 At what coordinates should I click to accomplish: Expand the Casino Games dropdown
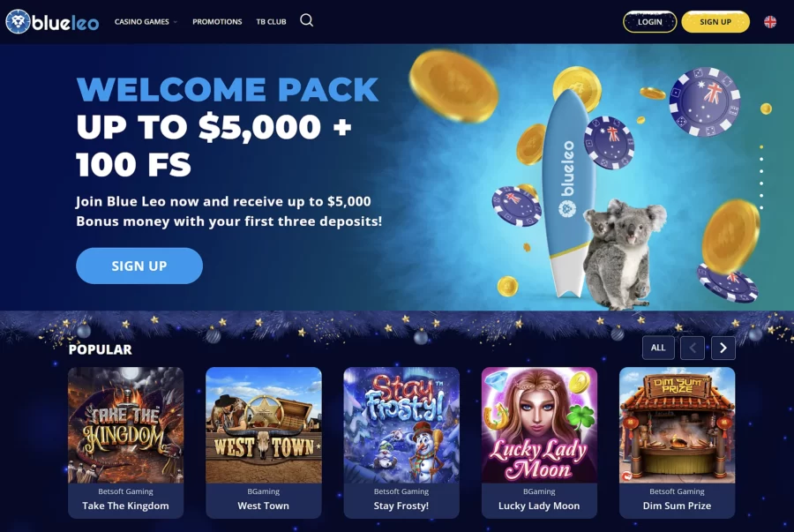(146, 22)
